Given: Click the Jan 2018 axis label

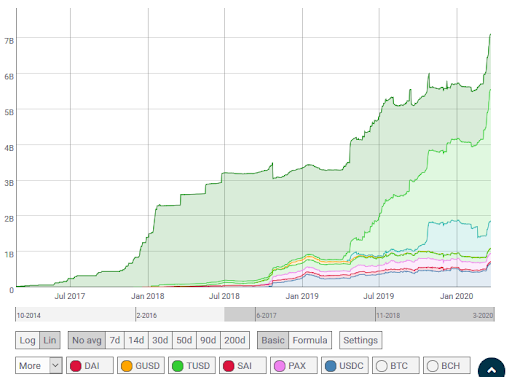Looking at the screenshot, I should pos(148,296).
